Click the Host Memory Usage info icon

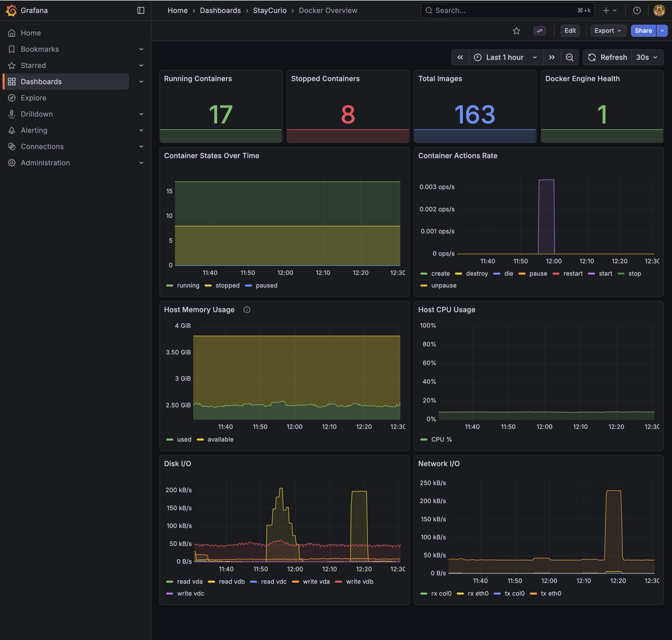(x=247, y=309)
